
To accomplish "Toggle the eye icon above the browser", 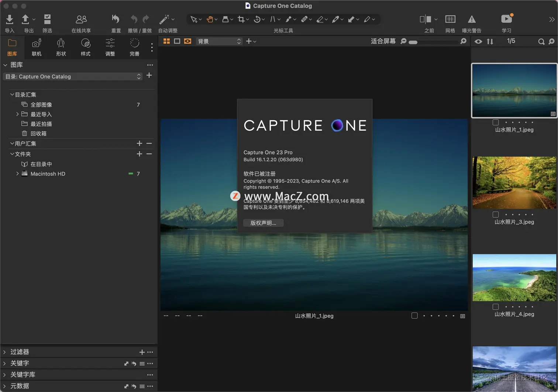I will pyautogui.click(x=478, y=42).
